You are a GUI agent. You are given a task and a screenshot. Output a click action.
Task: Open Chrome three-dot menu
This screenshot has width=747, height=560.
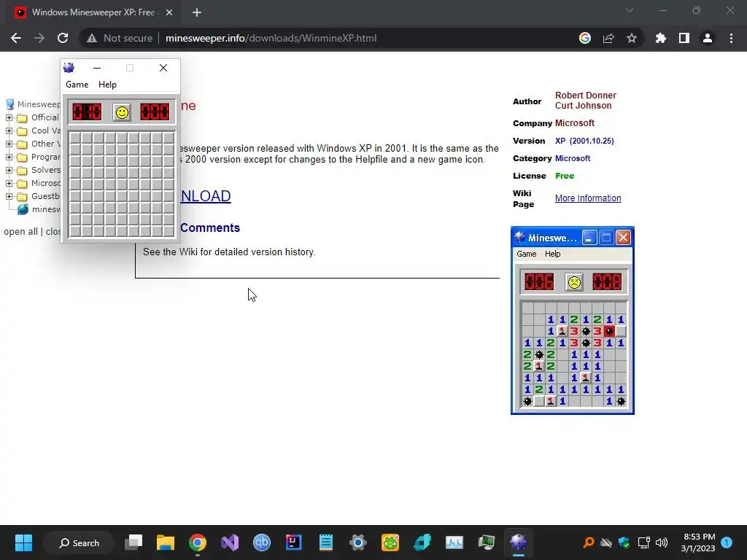[x=731, y=38]
